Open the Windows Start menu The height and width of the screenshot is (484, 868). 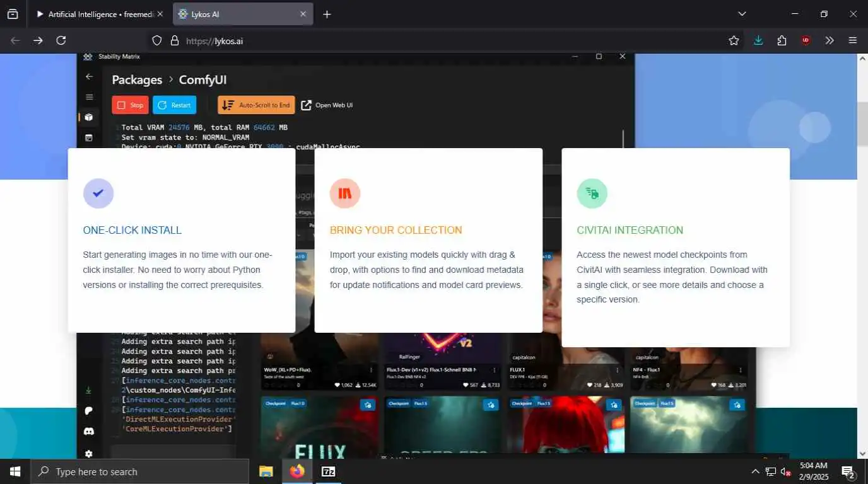(15, 471)
